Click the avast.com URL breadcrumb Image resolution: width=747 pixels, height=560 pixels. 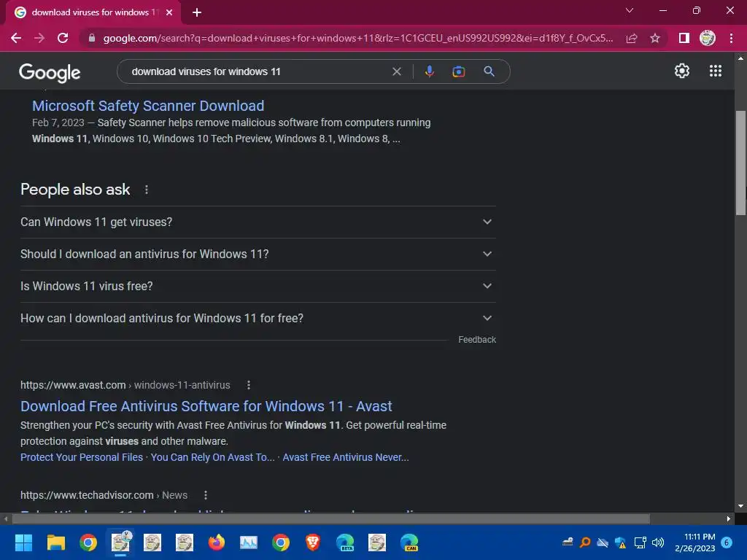pyautogui.click(x=125, y=385)
